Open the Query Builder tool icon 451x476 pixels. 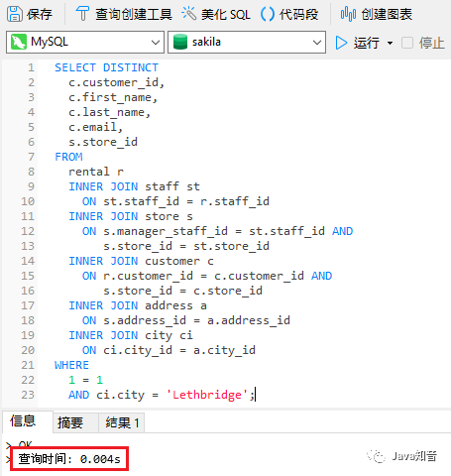click(x=82, y=14)
